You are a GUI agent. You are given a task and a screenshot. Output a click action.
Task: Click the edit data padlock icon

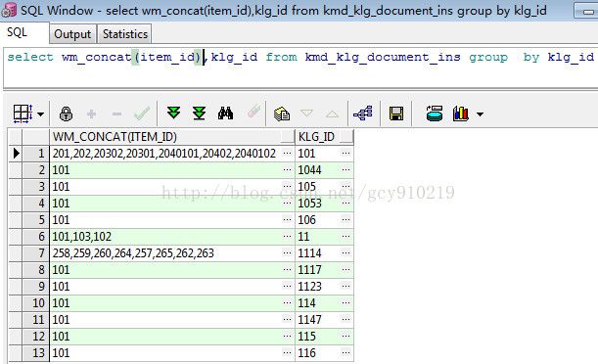click(66, 114)
